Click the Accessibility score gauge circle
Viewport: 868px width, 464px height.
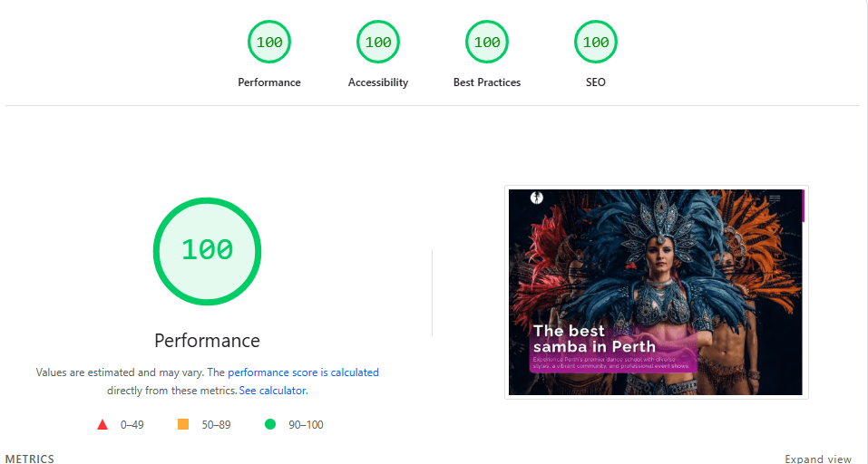(x=378, y=43)
